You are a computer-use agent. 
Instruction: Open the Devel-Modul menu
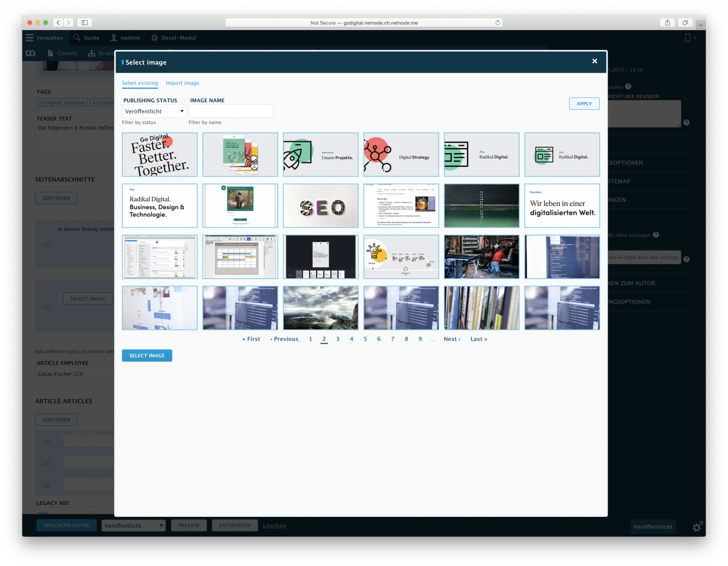[173, 38]
